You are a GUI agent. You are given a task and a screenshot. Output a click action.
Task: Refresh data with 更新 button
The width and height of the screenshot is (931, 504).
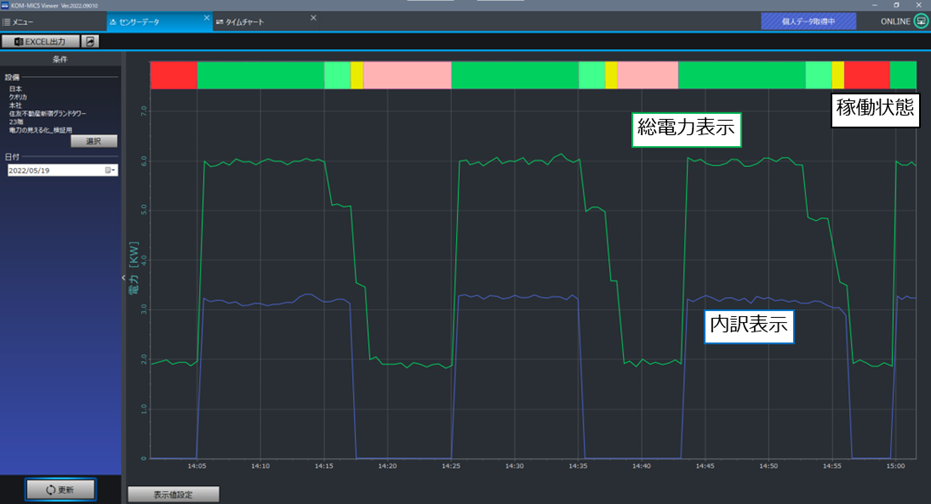point(60,490)
